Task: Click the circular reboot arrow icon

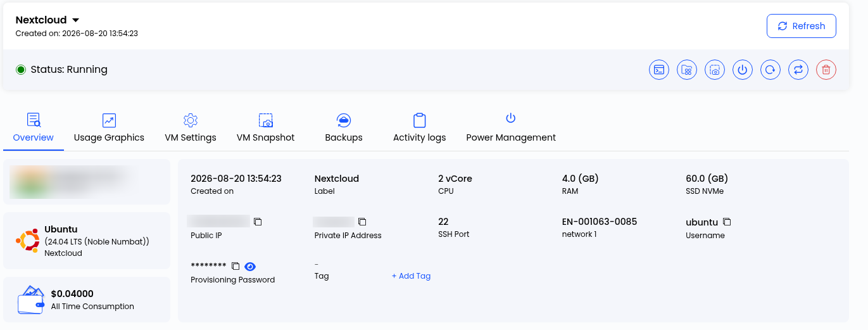Action: 771,70
